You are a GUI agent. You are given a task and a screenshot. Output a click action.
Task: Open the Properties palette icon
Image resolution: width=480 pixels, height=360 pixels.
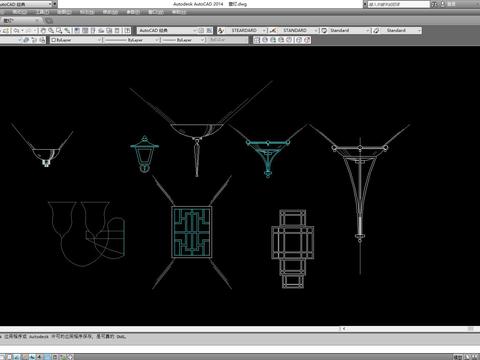point(77,31)
